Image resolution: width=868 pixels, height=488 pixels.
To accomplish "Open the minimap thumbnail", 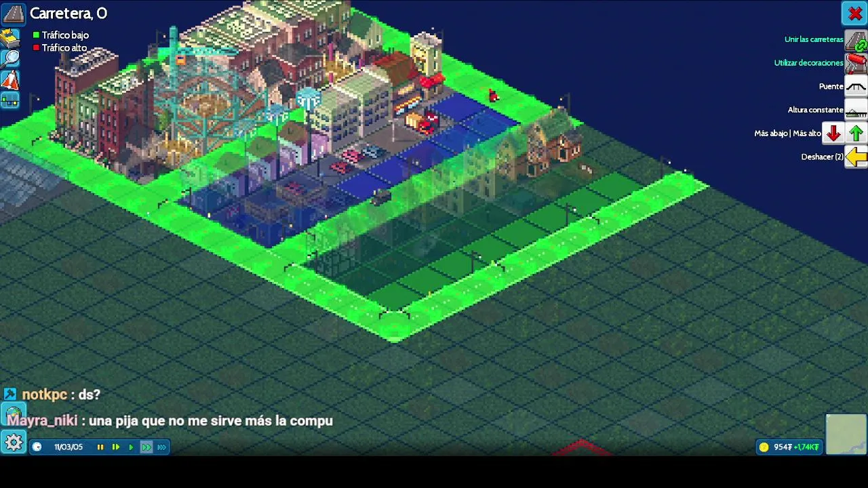I will point(846,434).
